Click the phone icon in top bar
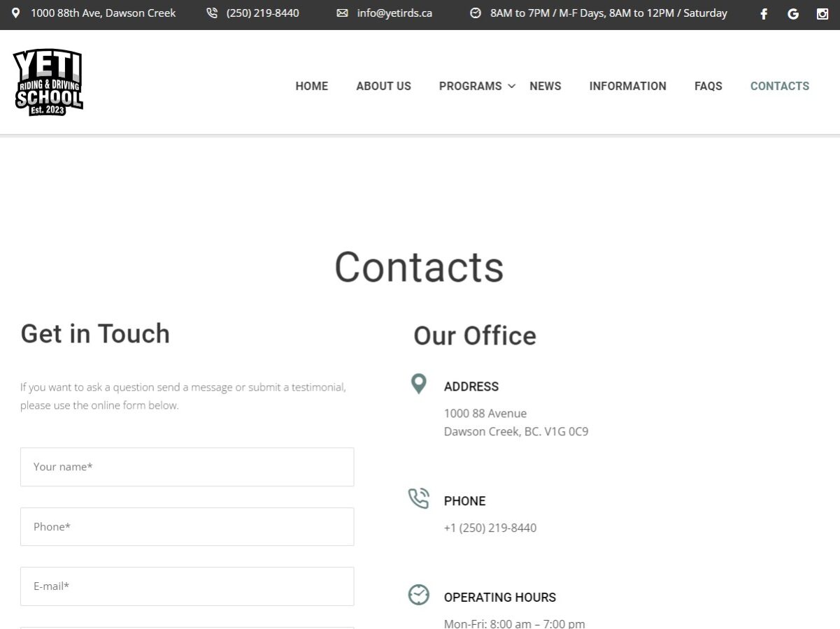Screen dimensions: 840x629 (x=212, y=13)
